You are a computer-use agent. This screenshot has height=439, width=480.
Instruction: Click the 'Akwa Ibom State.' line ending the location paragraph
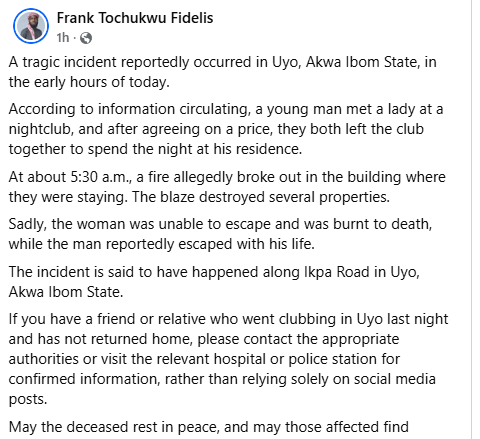click(66, 292)
